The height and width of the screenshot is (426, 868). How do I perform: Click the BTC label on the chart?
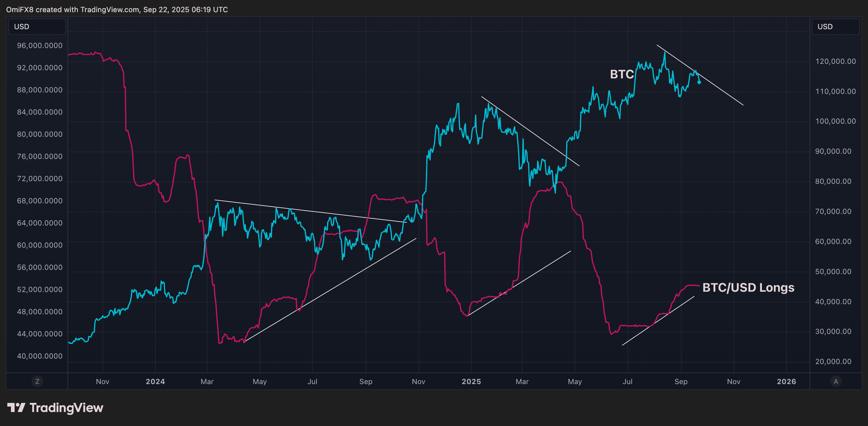[622, 75]
